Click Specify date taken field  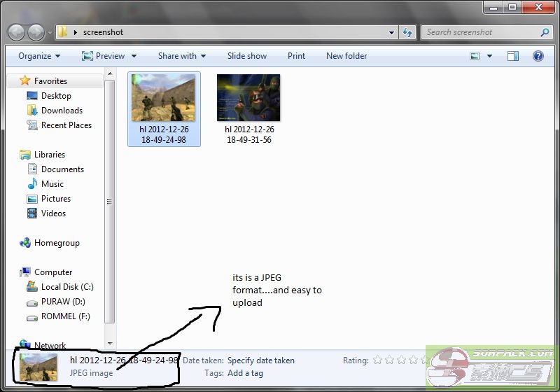[261, 360]
